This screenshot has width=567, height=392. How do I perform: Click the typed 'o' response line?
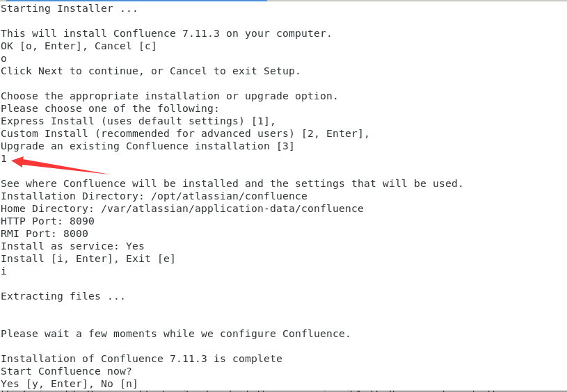click(x=3, y=59)
